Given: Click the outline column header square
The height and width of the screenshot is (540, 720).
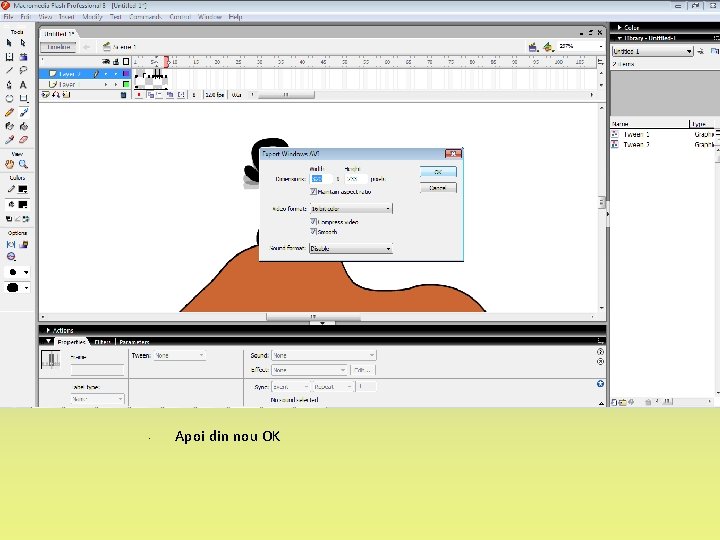Looking at the screenshot, I should [x=126, y=62].
